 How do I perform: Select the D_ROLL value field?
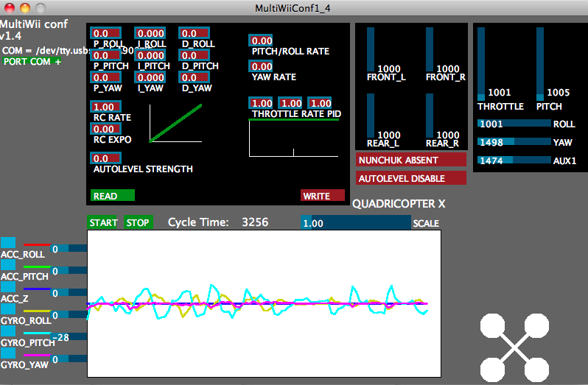coord(195,33)
